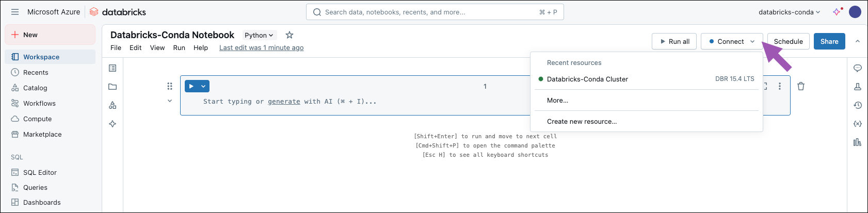Image resolution: width=868 pixels, height=213 pixels.
Task: Open the View menu
Action: click(x=157, y=47)
